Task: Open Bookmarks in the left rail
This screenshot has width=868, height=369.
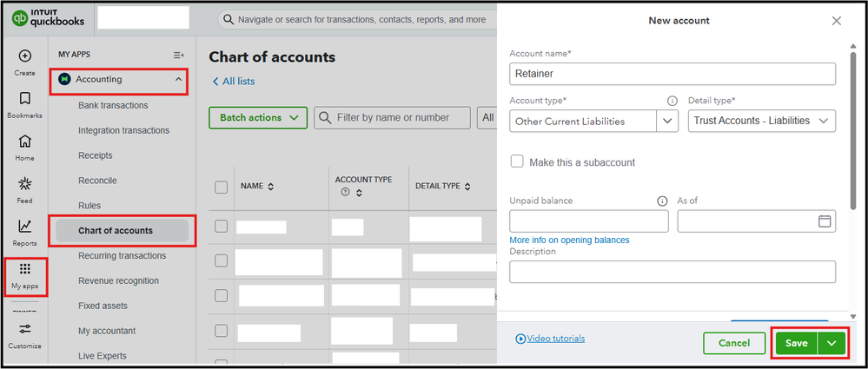Action: (24, 98)
